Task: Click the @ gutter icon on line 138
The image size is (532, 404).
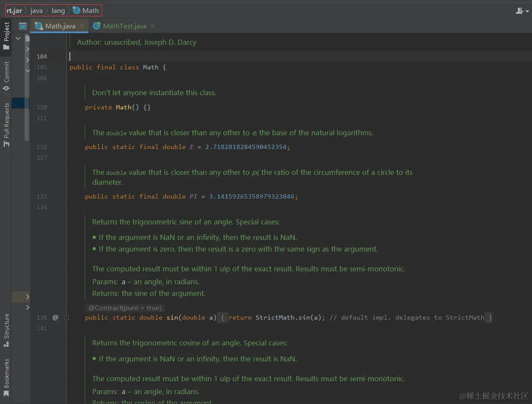Action: (55, 317)
